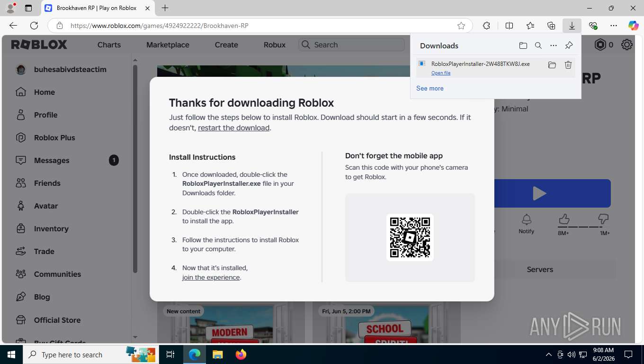Open Downloads toolbar button

[x=572, y=26]
